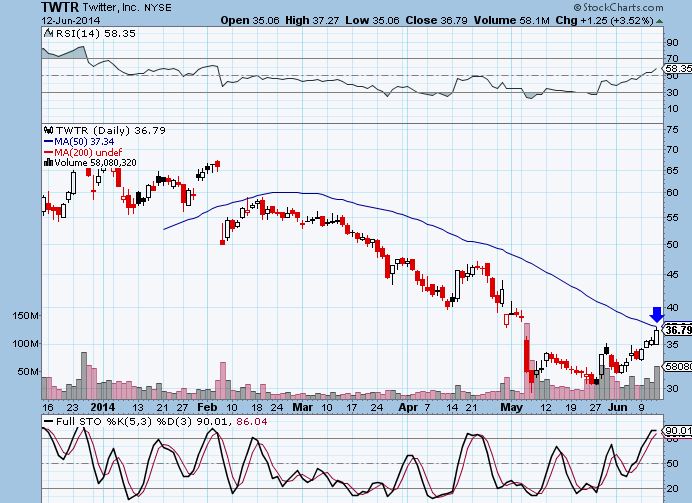
Task: Click the 'Apr' month label on date axis
Action: coord(408,407)
